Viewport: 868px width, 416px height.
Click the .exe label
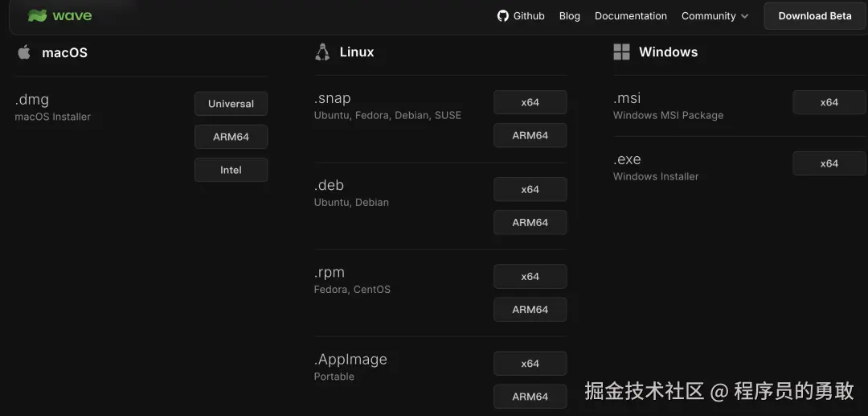click(x=627, y=159)
